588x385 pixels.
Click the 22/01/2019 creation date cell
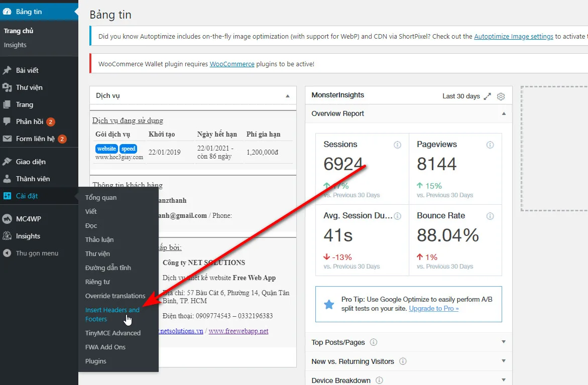(x=164, y=152)
